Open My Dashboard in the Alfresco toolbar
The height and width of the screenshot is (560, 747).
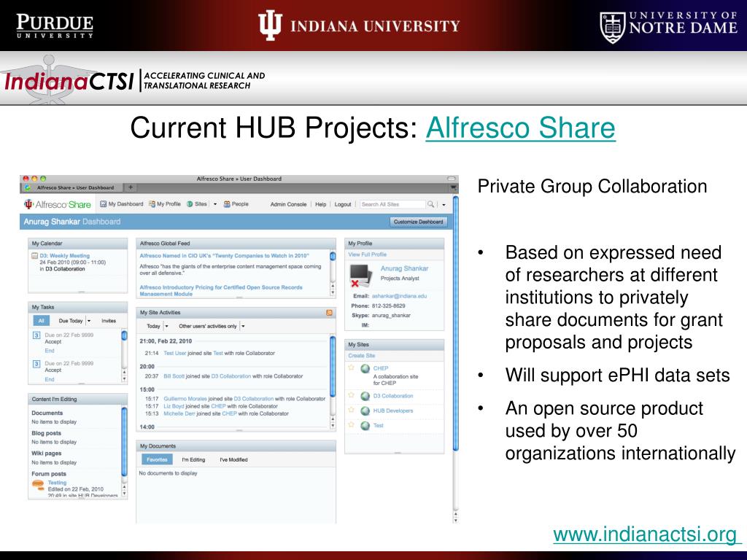(122, 204)
